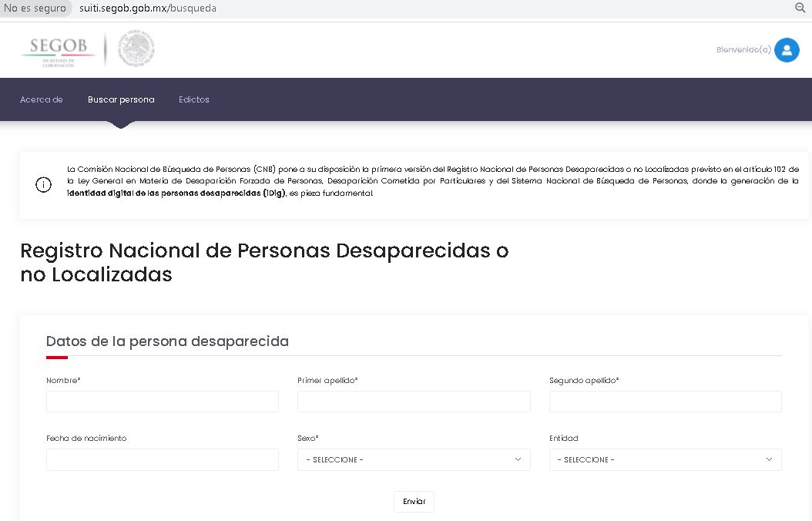Click the Segundo apellido input box
812x521 pixels.
(x=666, y=402)
